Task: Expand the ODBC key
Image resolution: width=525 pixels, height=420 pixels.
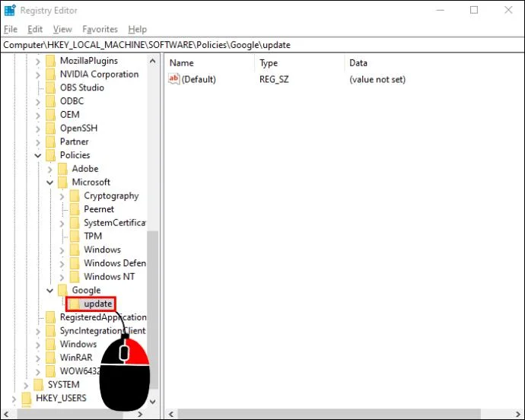Action: pos(38,102)
